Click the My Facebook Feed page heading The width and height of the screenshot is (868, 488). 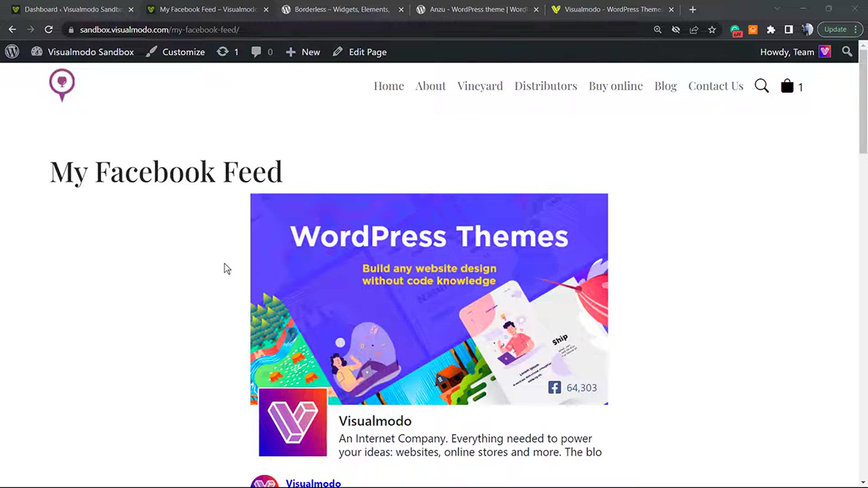pyautogui.click(x=166, y=172)
